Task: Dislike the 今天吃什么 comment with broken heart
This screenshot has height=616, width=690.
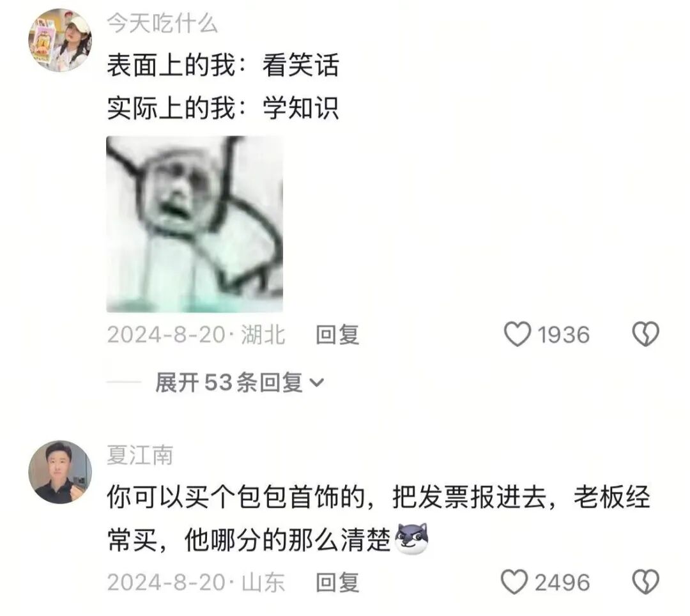Action: click(645, 334)
